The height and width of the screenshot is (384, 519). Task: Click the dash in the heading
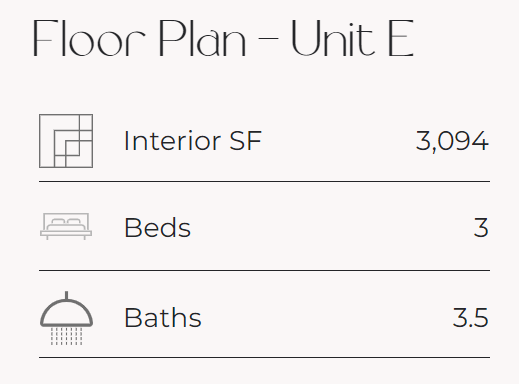[268, 38]
